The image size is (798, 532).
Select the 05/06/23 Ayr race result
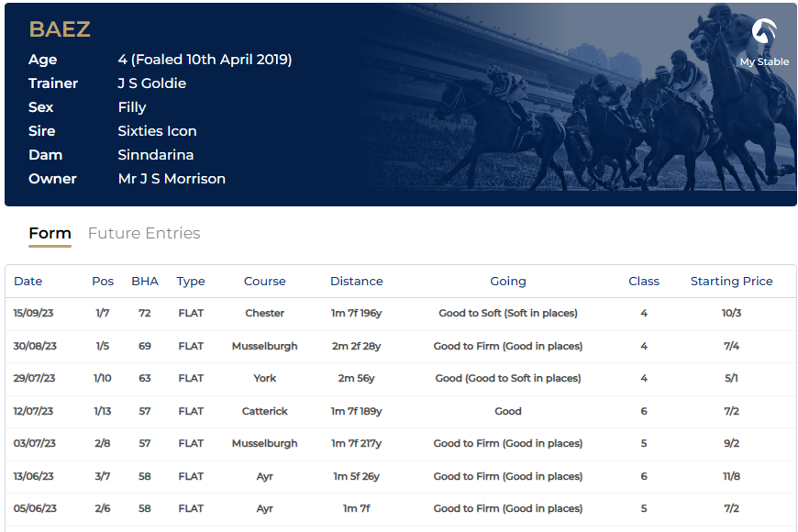[265, 509]
